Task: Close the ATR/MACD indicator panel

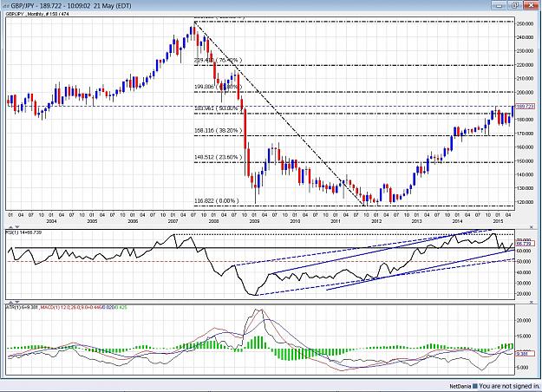Action: (532, 302)
